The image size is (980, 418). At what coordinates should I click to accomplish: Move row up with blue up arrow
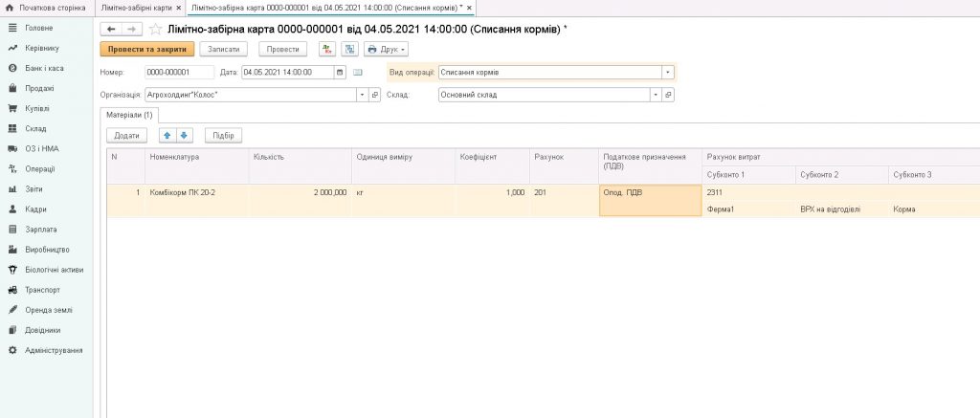167,136
